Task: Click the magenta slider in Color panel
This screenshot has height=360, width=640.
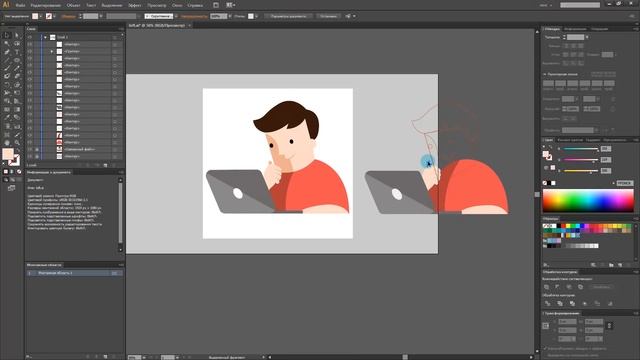Action: (580, 160)
